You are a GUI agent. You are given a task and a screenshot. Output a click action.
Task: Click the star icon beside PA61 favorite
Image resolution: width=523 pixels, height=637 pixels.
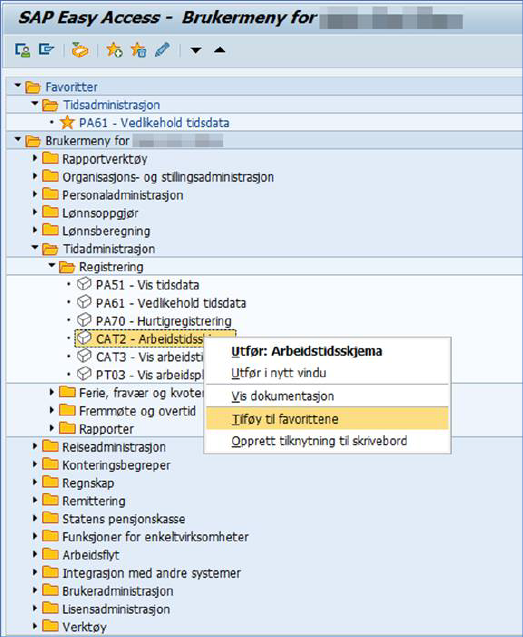tap(67, 123)
